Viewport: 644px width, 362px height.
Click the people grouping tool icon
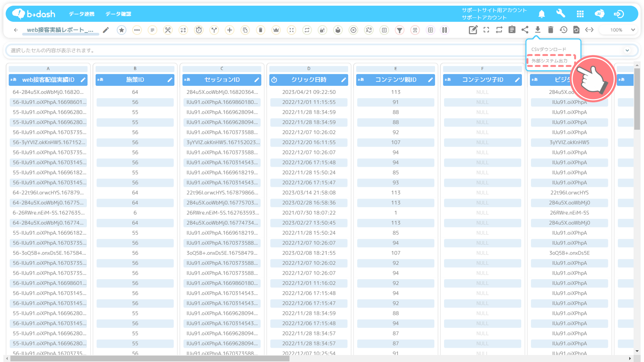click(x=415, y=30)
